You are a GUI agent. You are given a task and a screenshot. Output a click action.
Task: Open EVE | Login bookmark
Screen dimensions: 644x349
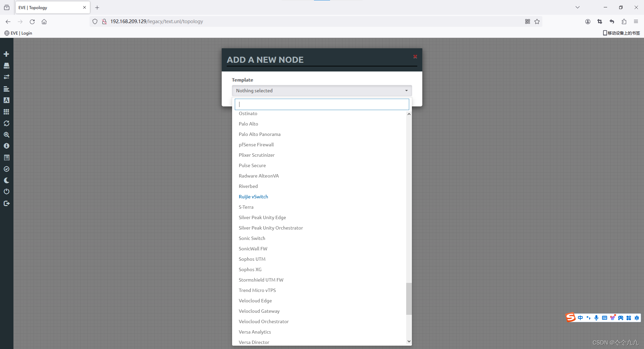18,33
